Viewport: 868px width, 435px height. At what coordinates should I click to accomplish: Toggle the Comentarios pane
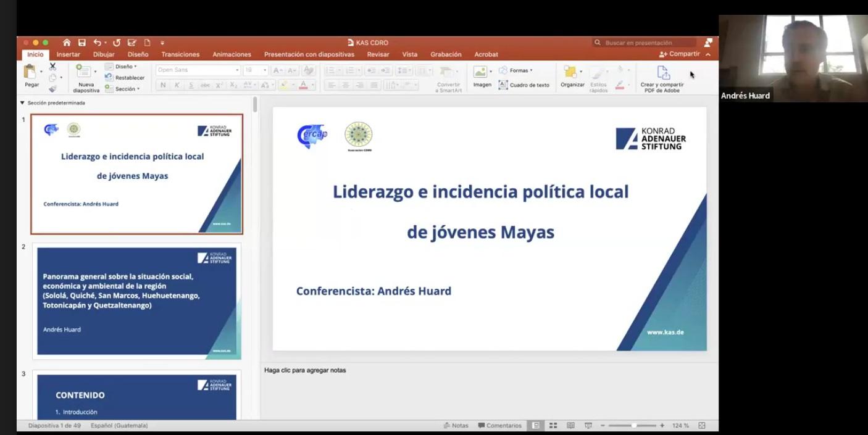(499, 426)
